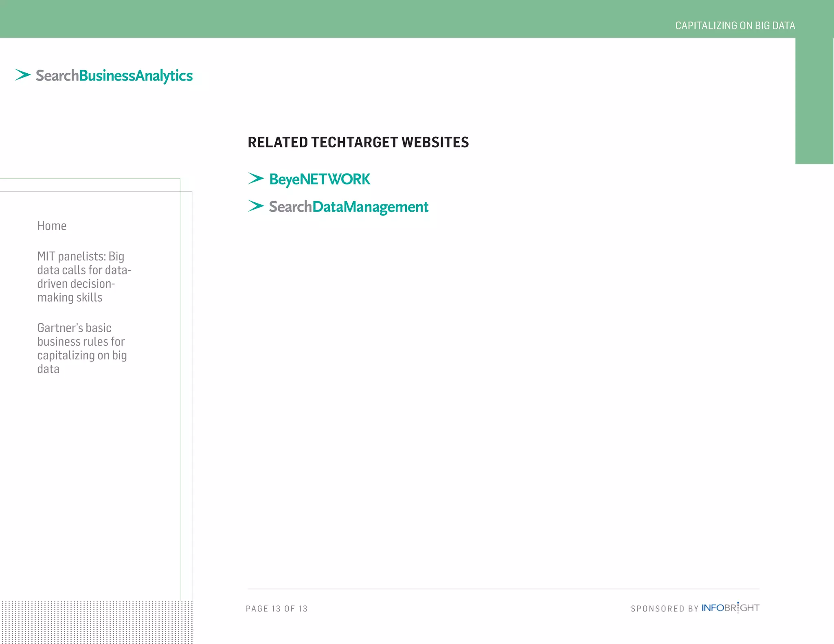The height and width of the screenshot is (644, 834).
Task: Click 'making skills' line in MIT sidebar entry
Action: pyautogui.click(x=70, y=298)
